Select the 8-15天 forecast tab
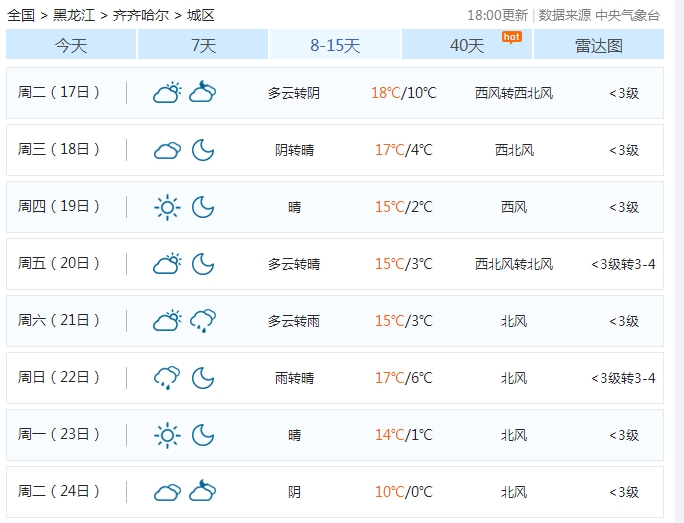Viewport: 684px width, 523px height. click(335, 44)
